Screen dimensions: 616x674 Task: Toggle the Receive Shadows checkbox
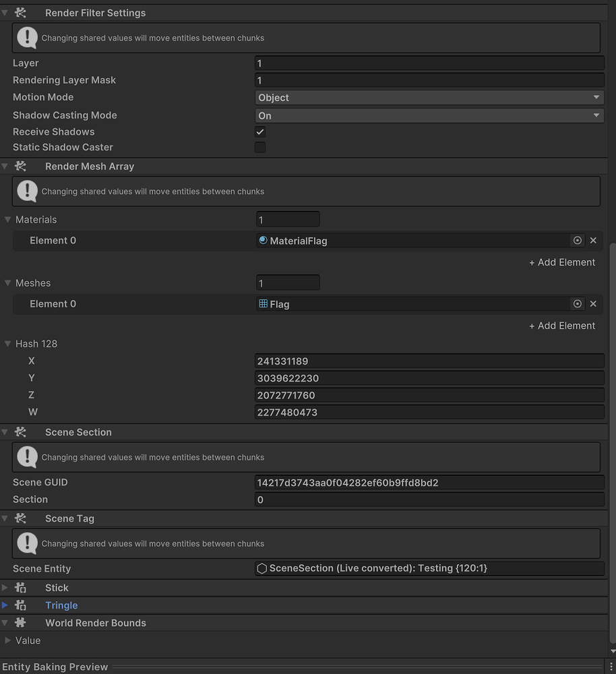click(x=260, y=131)
